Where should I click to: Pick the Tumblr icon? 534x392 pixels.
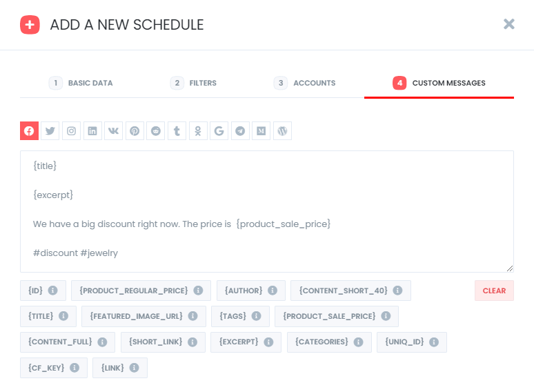pos(177,130)
